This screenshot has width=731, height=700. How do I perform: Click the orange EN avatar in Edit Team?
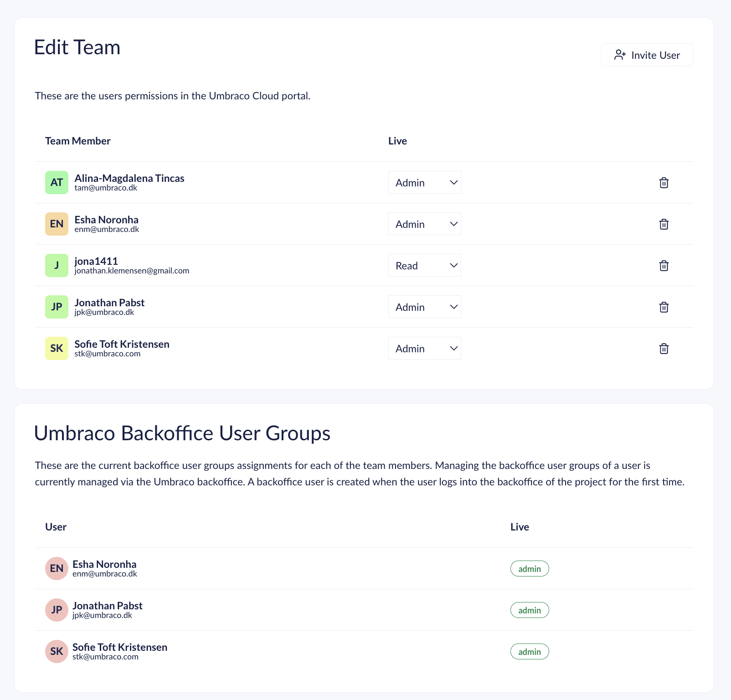pyautogui.click(x=57, y=224)
